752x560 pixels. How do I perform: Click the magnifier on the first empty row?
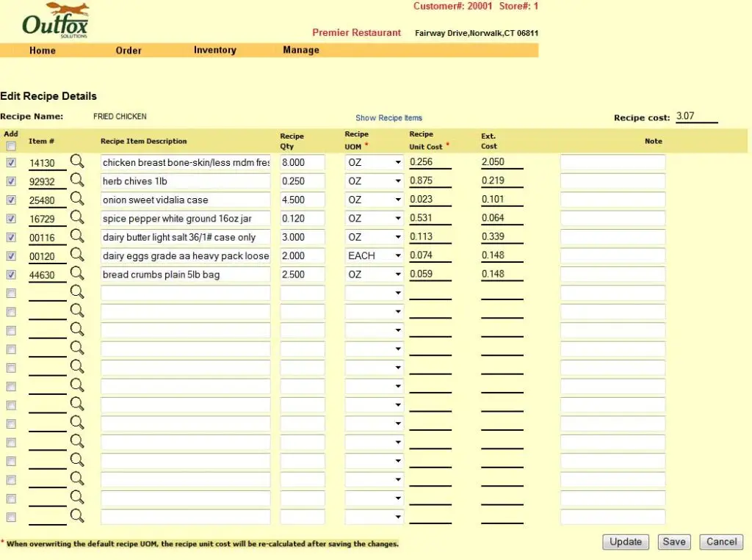(78, 293)
